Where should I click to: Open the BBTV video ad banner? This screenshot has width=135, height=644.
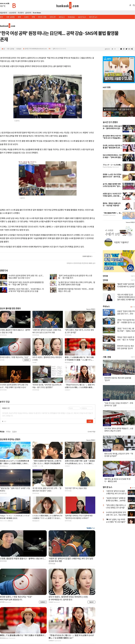119,70
